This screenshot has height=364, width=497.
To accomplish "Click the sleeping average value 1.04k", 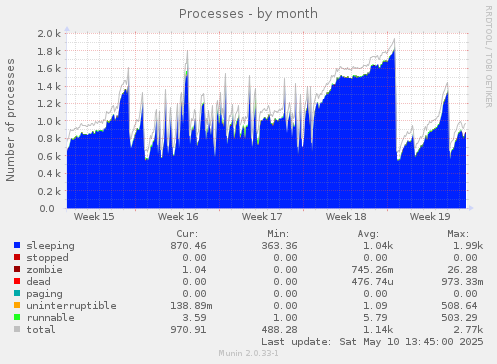I will [378, 246].
